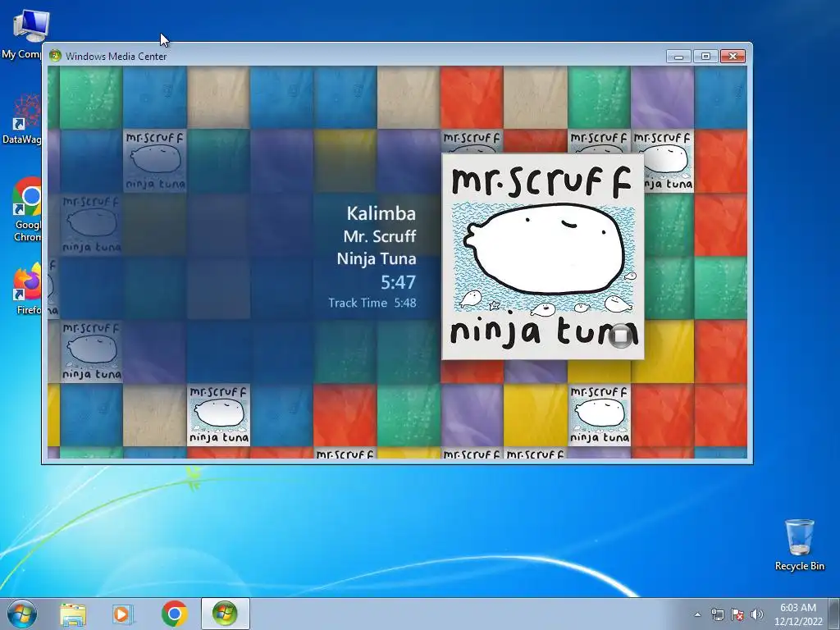
Task: Select the Firefox desktop shortcut
Action: [27, 288]
